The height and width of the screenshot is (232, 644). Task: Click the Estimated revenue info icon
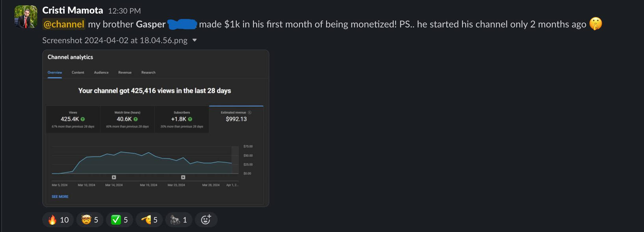click(249, 112)
